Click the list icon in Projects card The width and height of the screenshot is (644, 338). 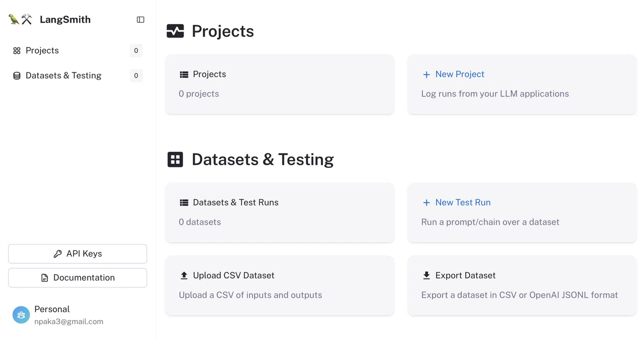click(184, 75)
